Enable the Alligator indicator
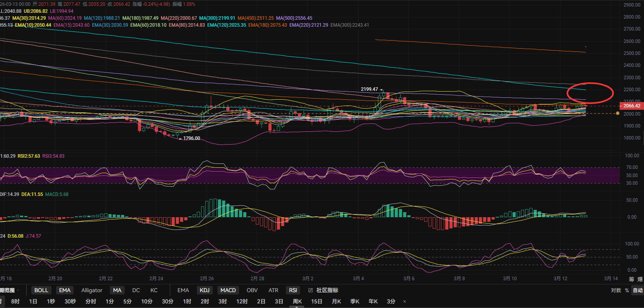Image resolution: width=644 pixels, height=308 pixels. [92, 290]
